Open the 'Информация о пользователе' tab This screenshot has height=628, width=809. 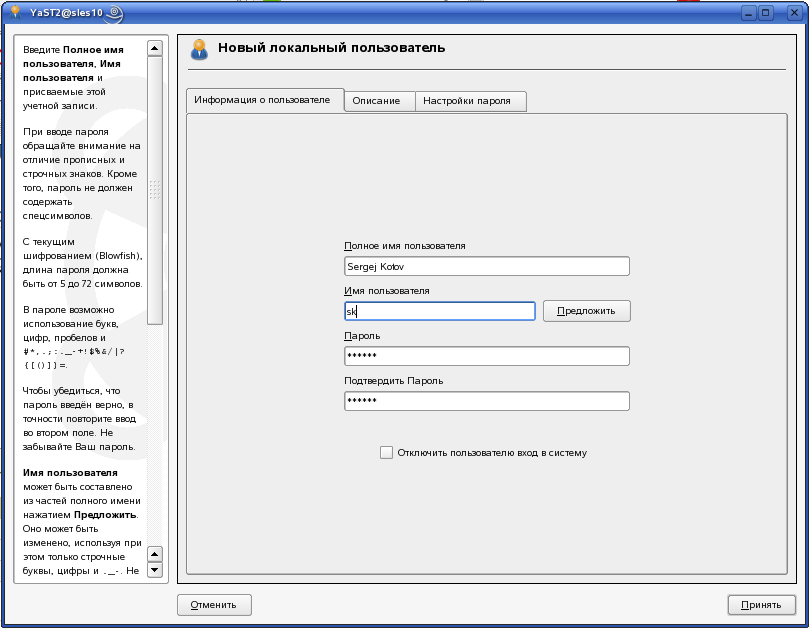(265, 100)
